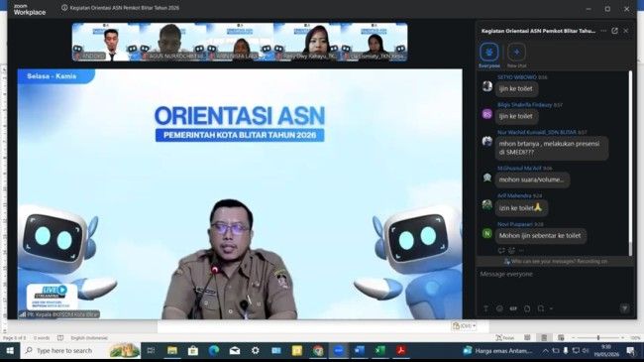Click the proofing check icon in the Word status bar

(60, 338)
